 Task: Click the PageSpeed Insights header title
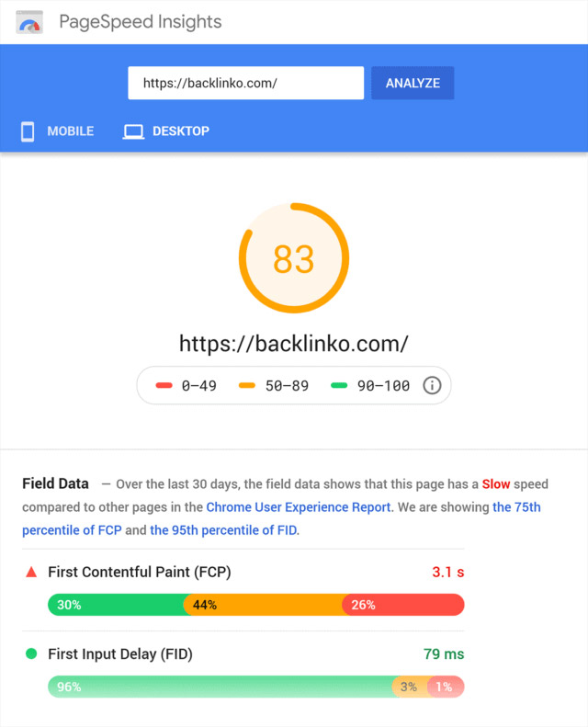coord(141,22)
